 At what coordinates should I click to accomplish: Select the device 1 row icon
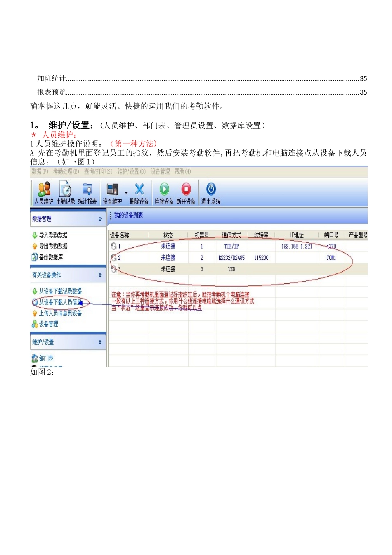113,247
